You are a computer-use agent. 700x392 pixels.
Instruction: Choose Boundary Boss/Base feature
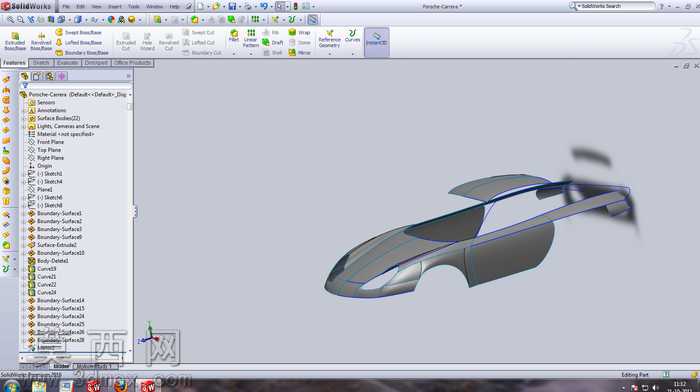coord(82,53)
